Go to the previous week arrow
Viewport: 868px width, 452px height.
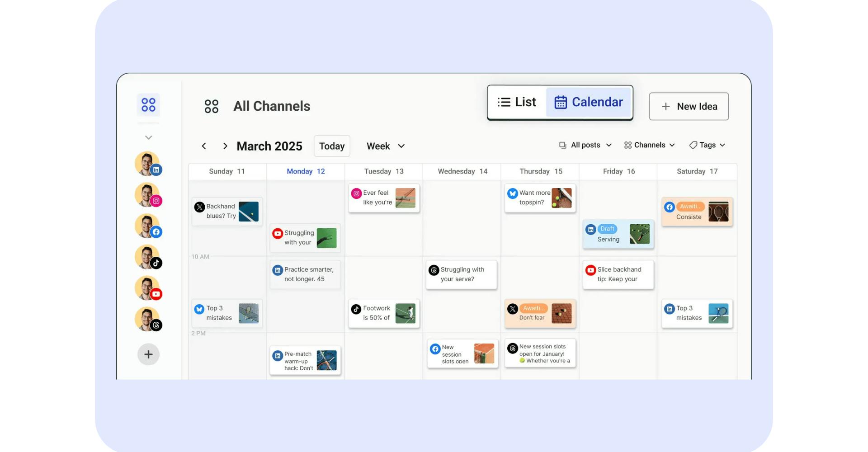pyautogui.click(x=204, y=146)
